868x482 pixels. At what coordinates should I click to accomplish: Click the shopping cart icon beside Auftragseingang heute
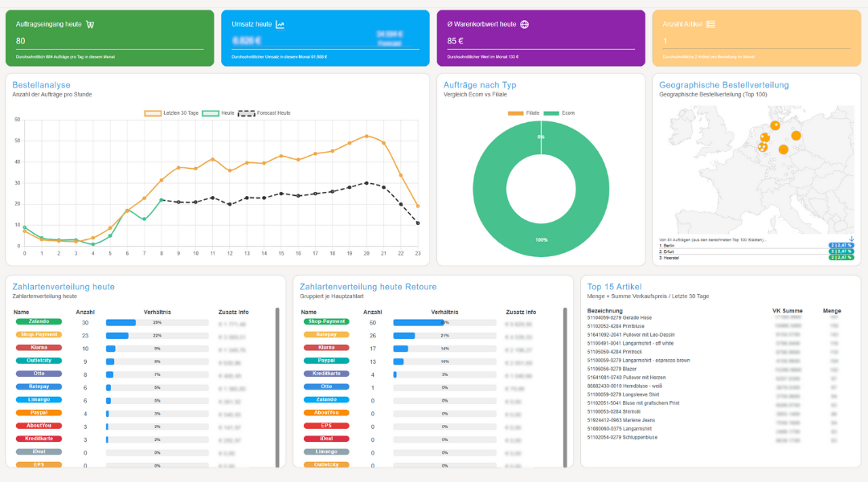(90, 24)
